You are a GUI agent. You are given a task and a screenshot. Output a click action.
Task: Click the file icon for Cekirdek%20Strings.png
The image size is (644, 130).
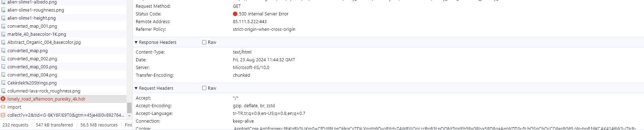pyautogui.click(x=3, y=83)
